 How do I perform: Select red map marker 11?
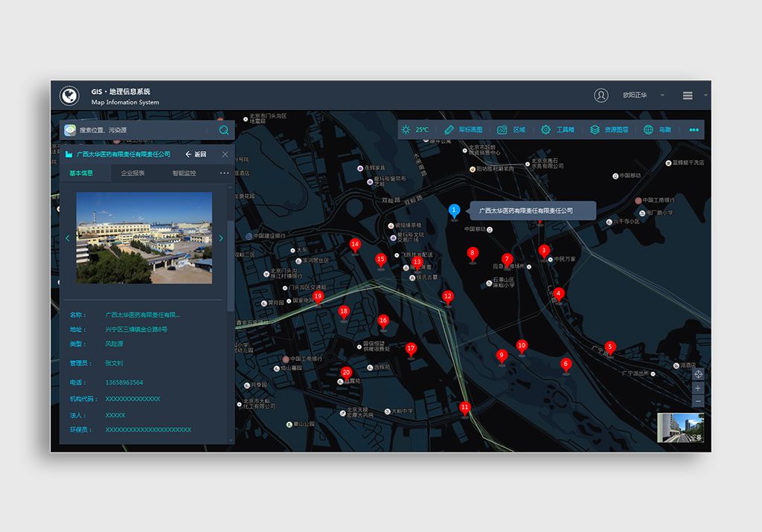click(x=464, y=408)
